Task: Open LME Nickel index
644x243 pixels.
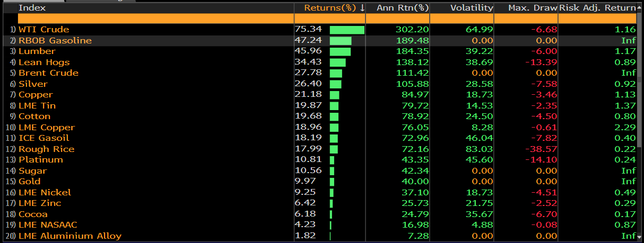Action: coord(45,193)
